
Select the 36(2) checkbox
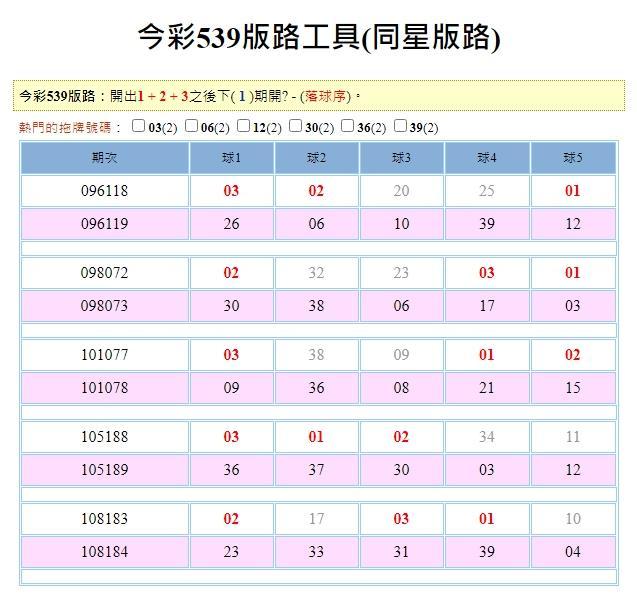347,126
